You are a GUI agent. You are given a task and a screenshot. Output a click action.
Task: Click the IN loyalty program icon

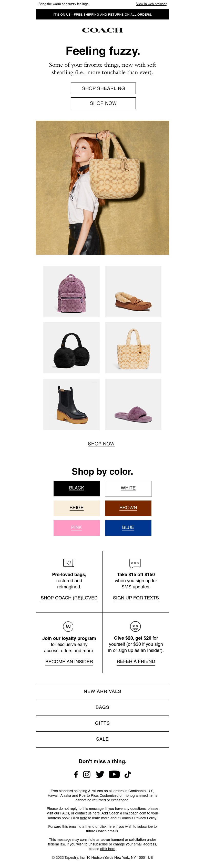coord(68,627)
